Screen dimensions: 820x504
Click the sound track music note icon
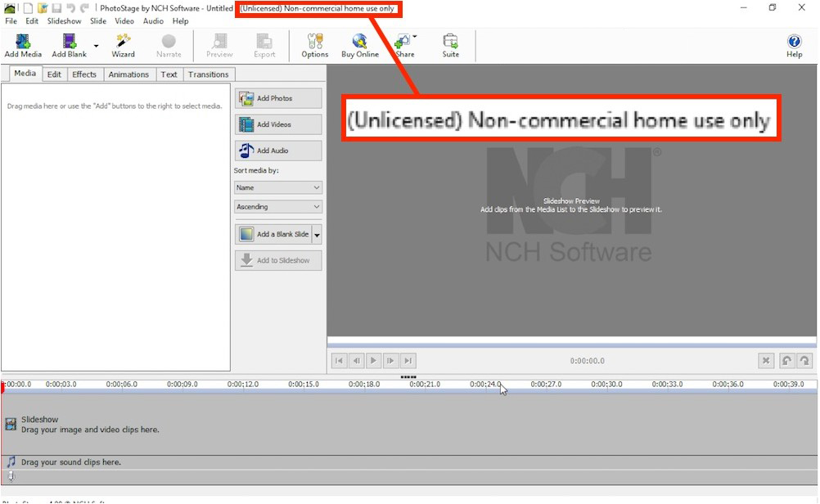click(x=11, y=462)
